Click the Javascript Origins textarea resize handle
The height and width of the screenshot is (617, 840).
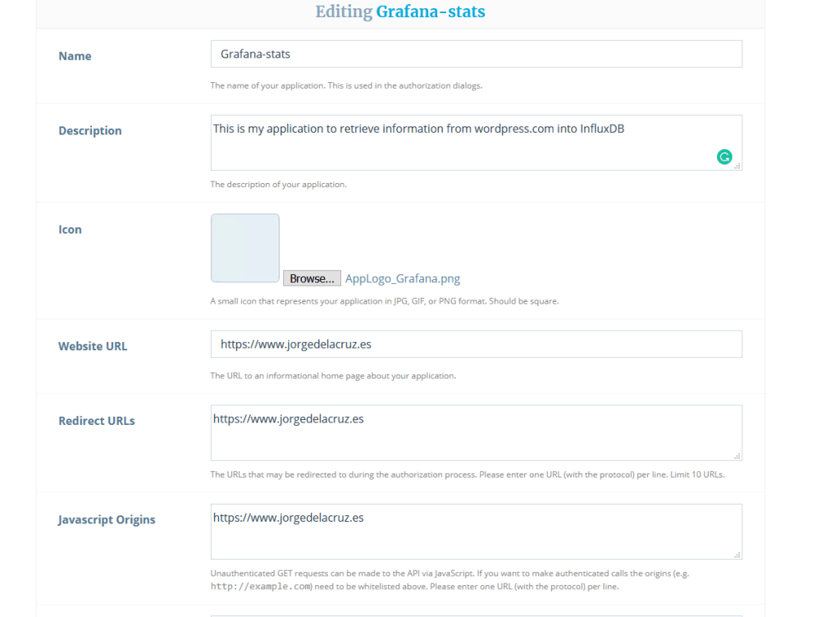click(x=737, y=555)
